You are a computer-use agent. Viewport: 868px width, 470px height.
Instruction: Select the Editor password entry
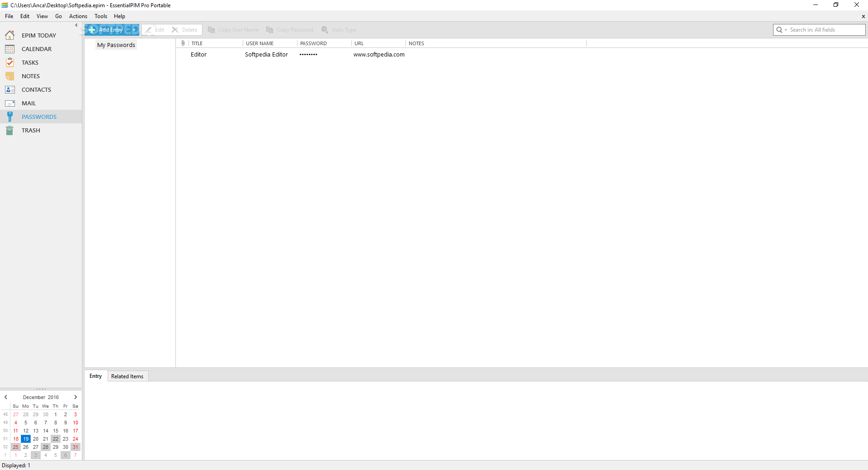click(x=198, y=54)
